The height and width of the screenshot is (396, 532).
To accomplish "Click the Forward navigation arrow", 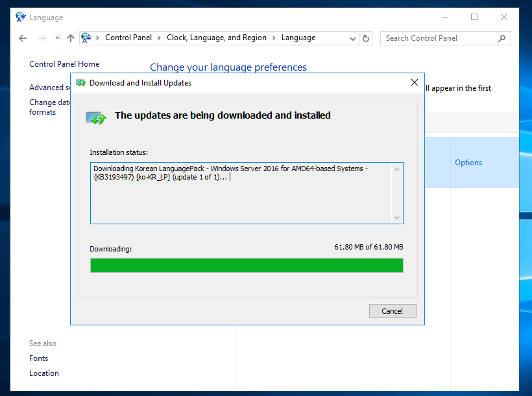I will point(42,38).
